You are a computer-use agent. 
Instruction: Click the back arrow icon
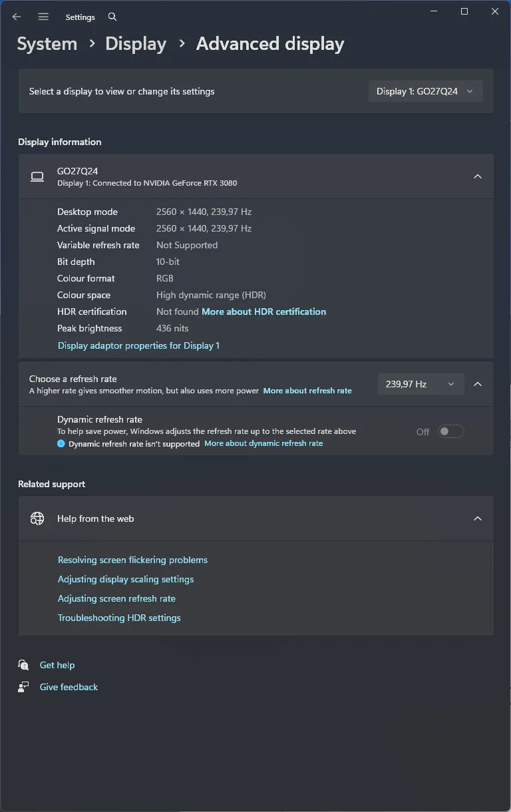(x=17, y=17)
